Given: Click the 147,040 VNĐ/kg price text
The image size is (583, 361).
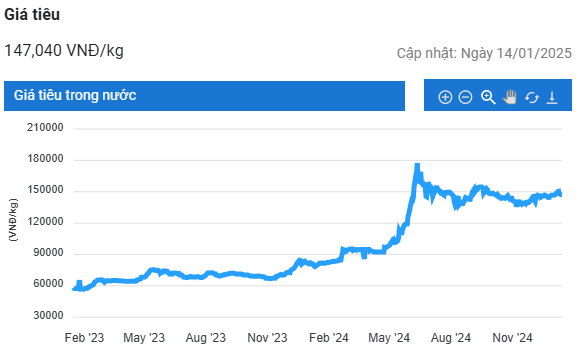Looking at the screenshot, I should (x=64, y=51).
